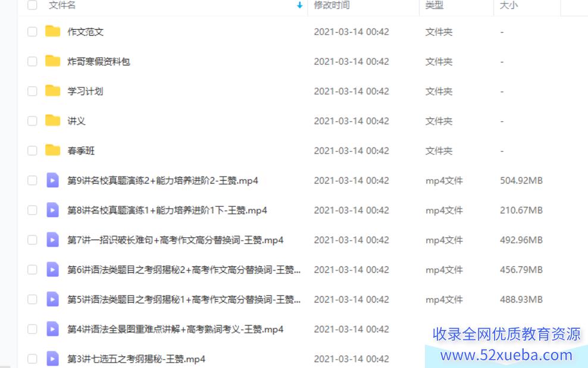This screenshot has height=368, width=588.
Task: Check the box for 第9讲名校真题演练2 file
Action: (32, 180)
